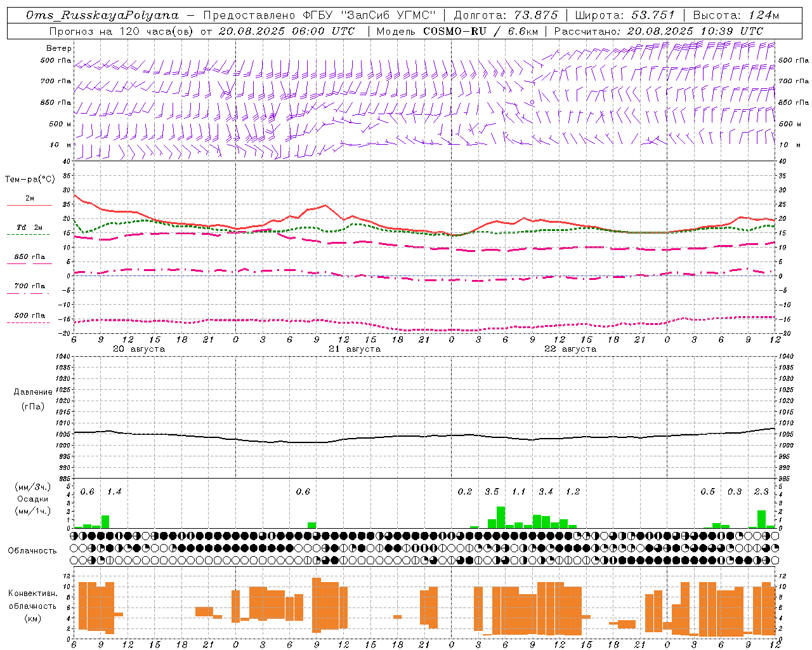Click the 3.5 precipitation total value
Image resolution: width=812 pixels, height=650 pixels.
pos(492,491)
